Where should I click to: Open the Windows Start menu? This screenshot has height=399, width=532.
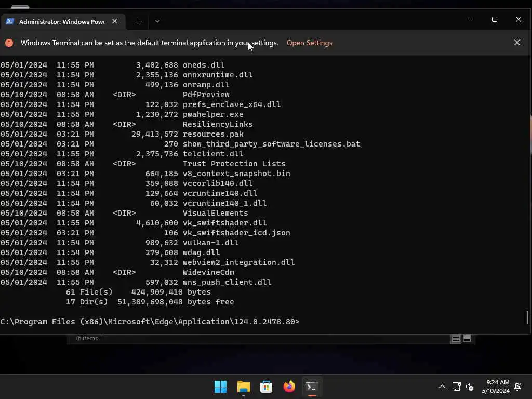[220, 387]
